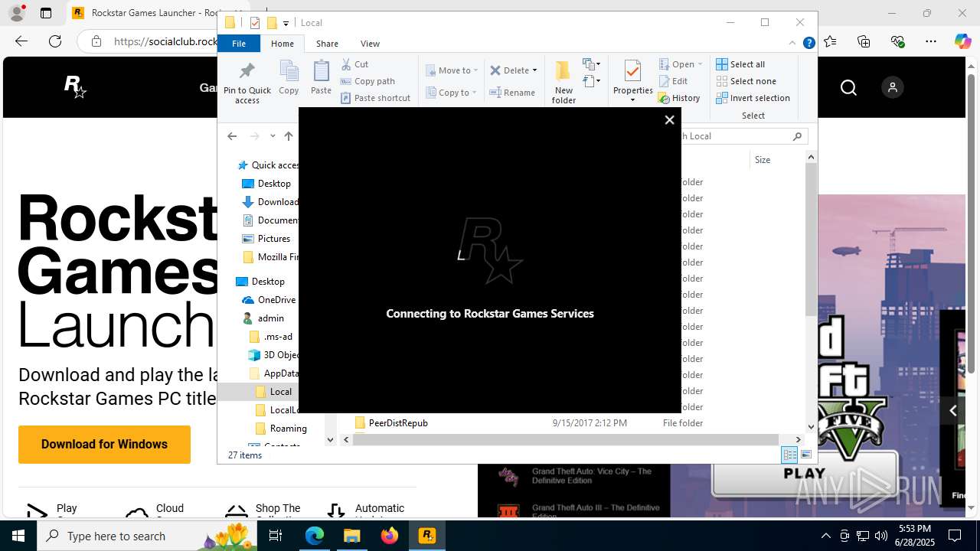Viewport: 980px width, 551px height.
Task: Click Rename in the ribbon
Action: 513,93
